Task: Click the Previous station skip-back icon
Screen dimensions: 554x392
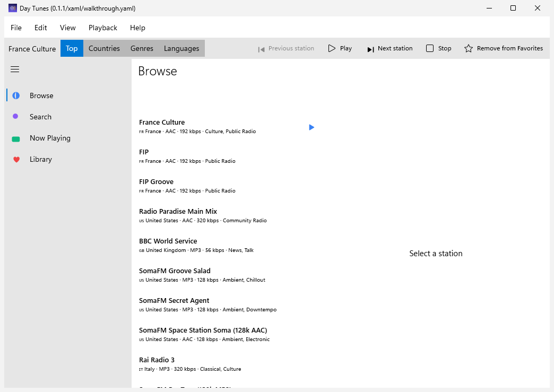Action: [x=261, y=49]
